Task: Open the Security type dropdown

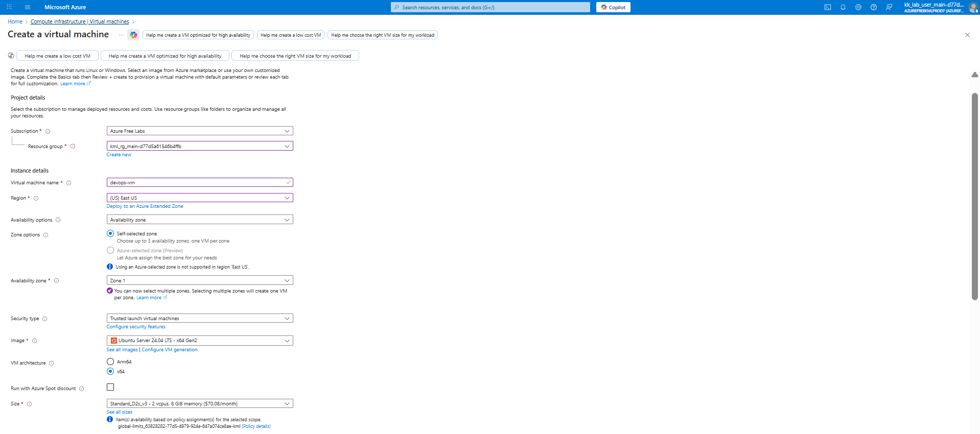Action: [200, 318]
